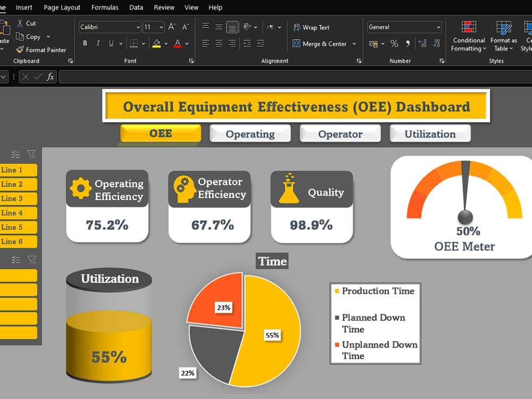The width and height of the screenshot is (532, 399).
Task: Switch to the Formulas ribbon tab
Action: [105, 7]
